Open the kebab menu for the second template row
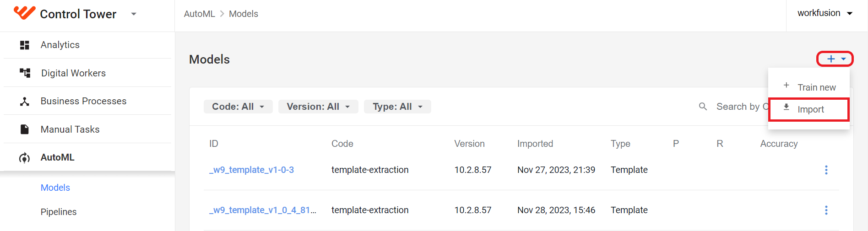Image resolution: width=868 pixels, height=231 pixels. point(826,210)
